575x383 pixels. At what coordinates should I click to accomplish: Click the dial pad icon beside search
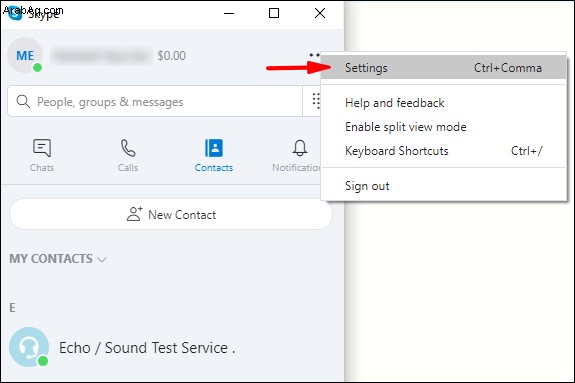pyautogui.click(x=316, y=101)
